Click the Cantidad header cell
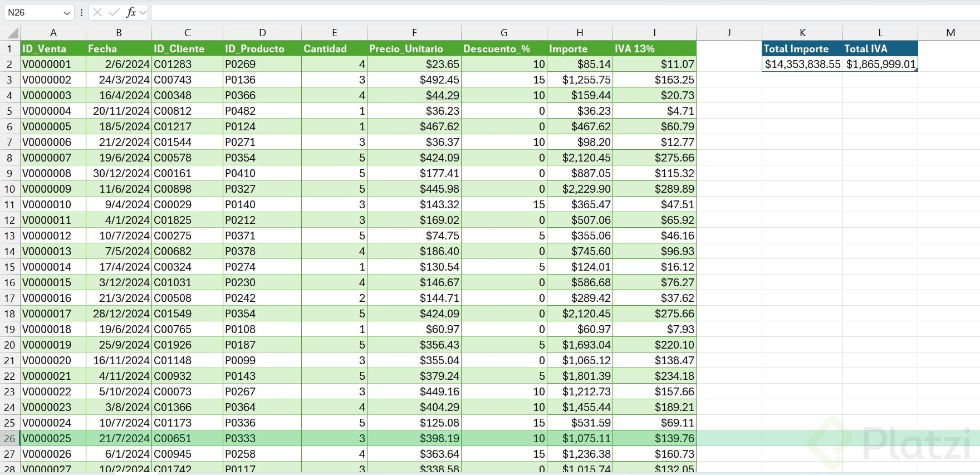This screenshot has width=980, height=475. pos(335,49)
